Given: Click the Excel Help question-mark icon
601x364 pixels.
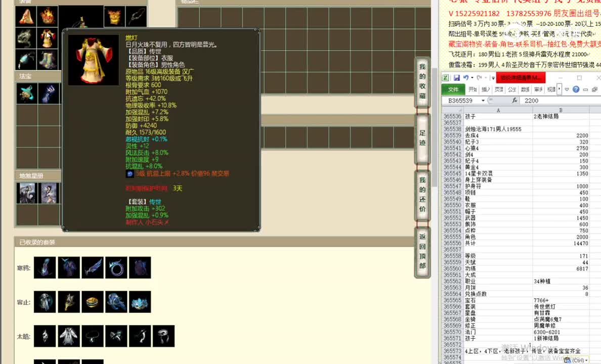Looking at the screenshot, I should (x=576, y=89).
